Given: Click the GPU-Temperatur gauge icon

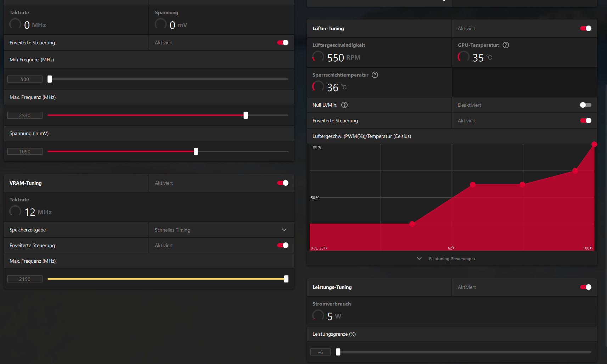Looking at the screenshot, I should pyautogui.click(x=463, y=57).
